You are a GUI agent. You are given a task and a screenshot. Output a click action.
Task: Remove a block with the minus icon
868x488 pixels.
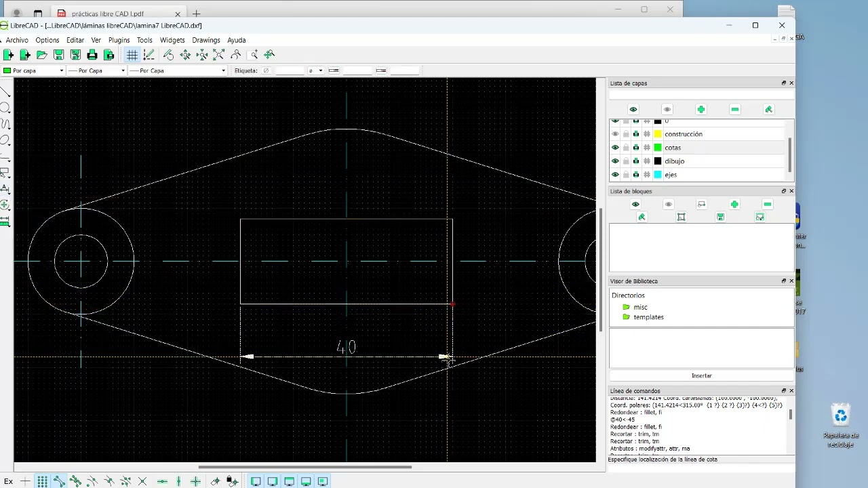point(767,204)
